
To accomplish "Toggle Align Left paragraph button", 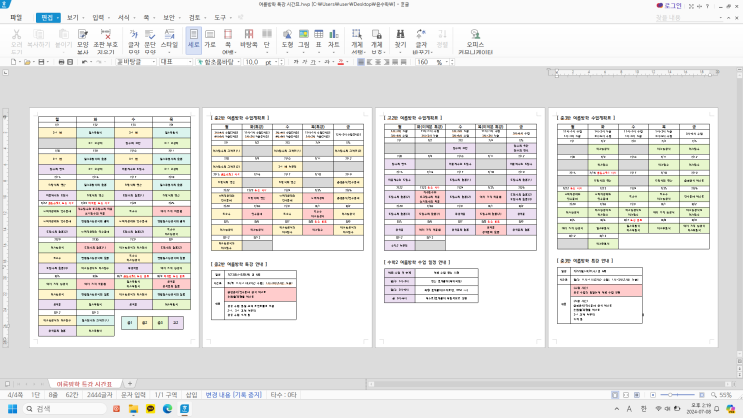I will (370, 62).
